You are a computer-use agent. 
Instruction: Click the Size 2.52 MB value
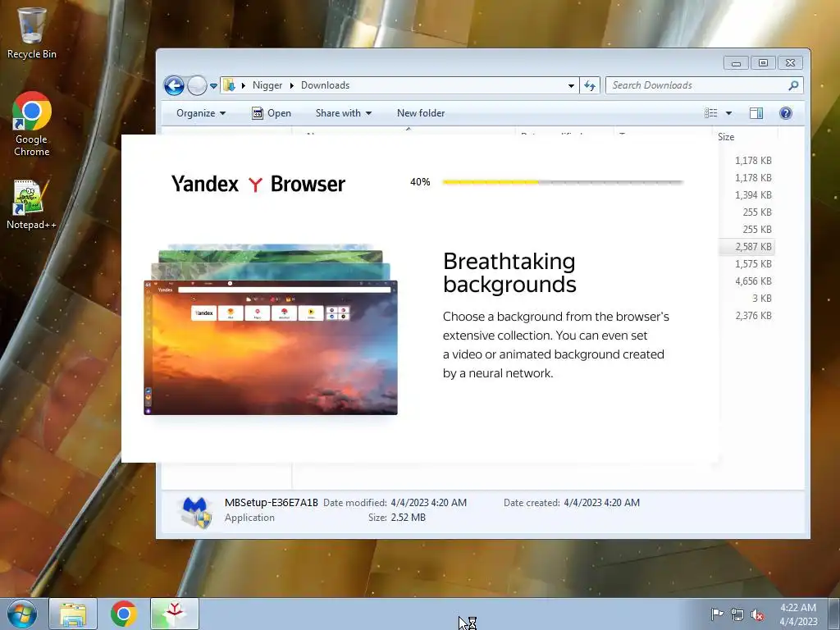[x=409, y=518]
